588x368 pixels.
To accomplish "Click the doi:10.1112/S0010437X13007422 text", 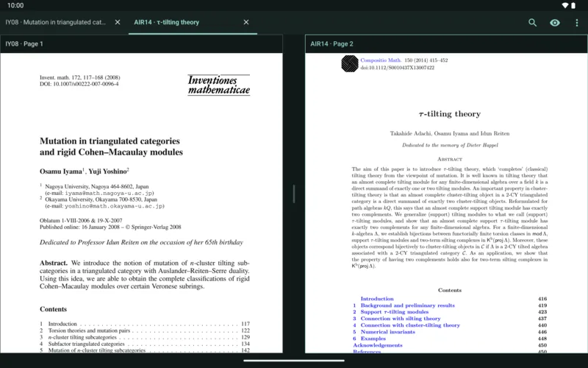I will [398, 68].
